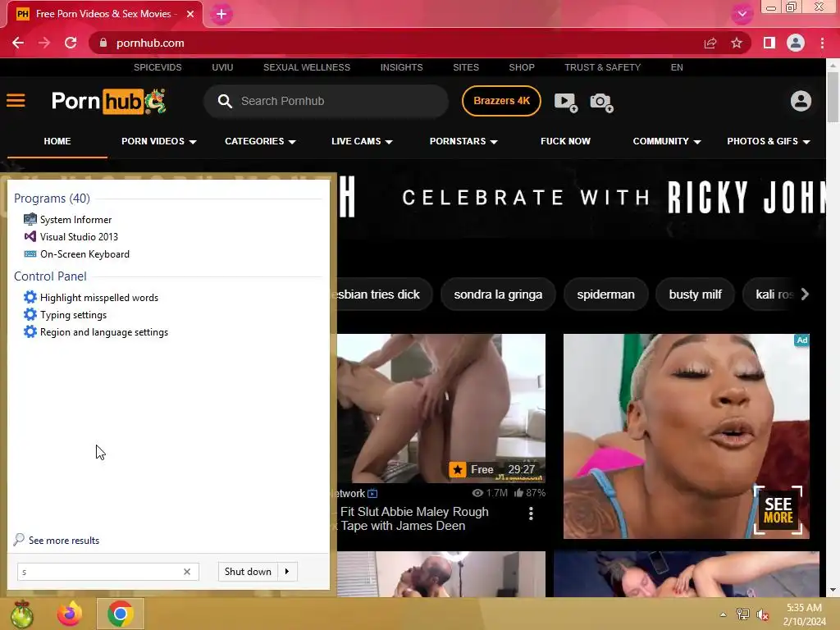Clear the Start menu search with the X

[x=187, y=572]
